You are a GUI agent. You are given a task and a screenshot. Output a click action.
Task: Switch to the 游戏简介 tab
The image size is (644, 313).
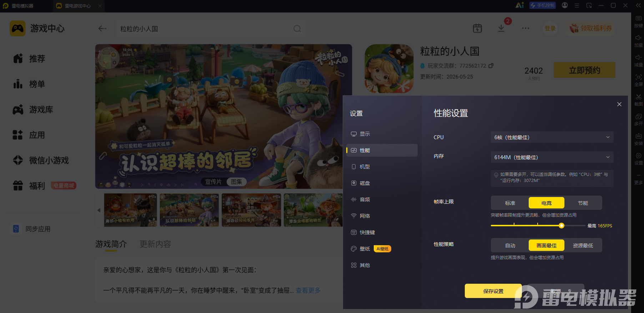(x=111, y=244)
